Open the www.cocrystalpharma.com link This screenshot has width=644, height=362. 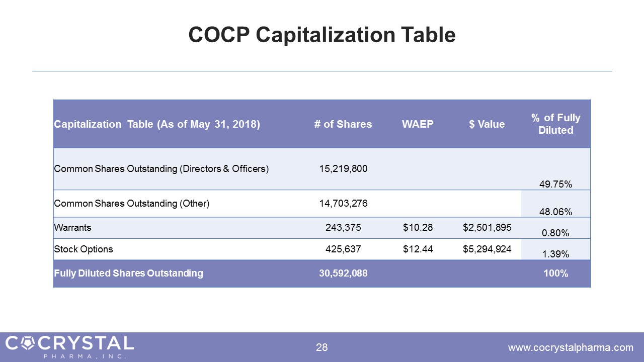[571, 347]
